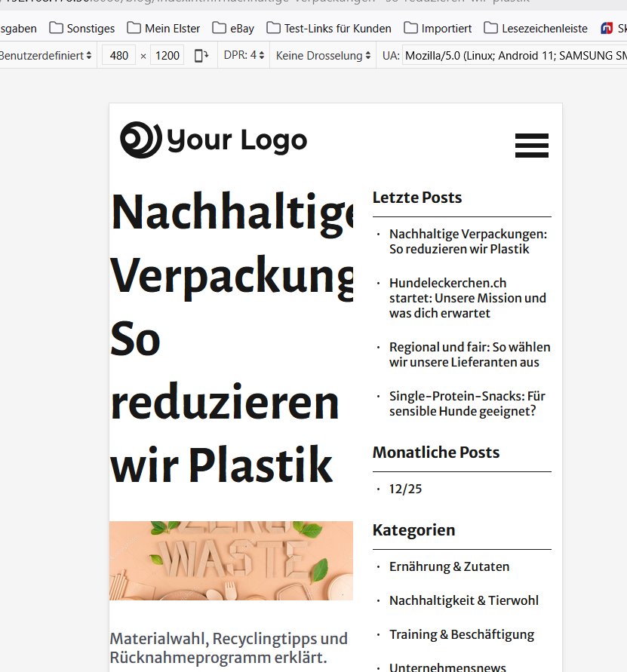
Task: Open the Importiert bookmark folder
Action: click(438, 29)
